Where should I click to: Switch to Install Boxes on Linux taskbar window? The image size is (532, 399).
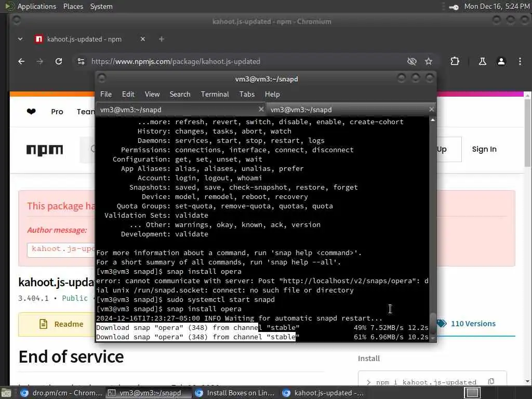point(235,393)
